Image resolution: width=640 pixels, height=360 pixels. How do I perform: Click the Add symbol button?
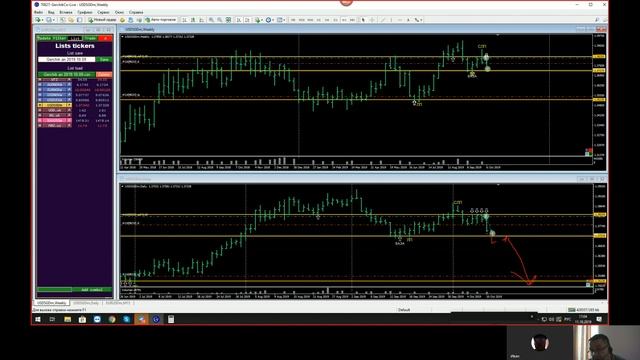pos(92,290)
